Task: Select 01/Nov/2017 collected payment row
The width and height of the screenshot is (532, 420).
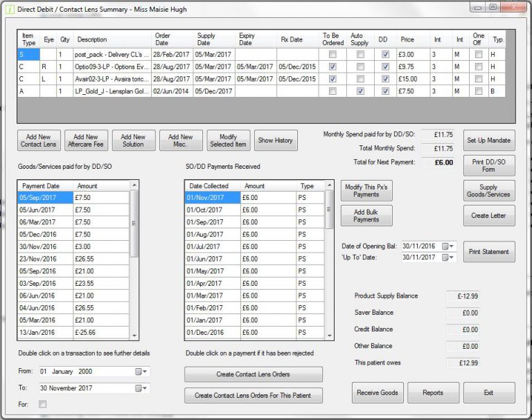Action: point(254,198)
